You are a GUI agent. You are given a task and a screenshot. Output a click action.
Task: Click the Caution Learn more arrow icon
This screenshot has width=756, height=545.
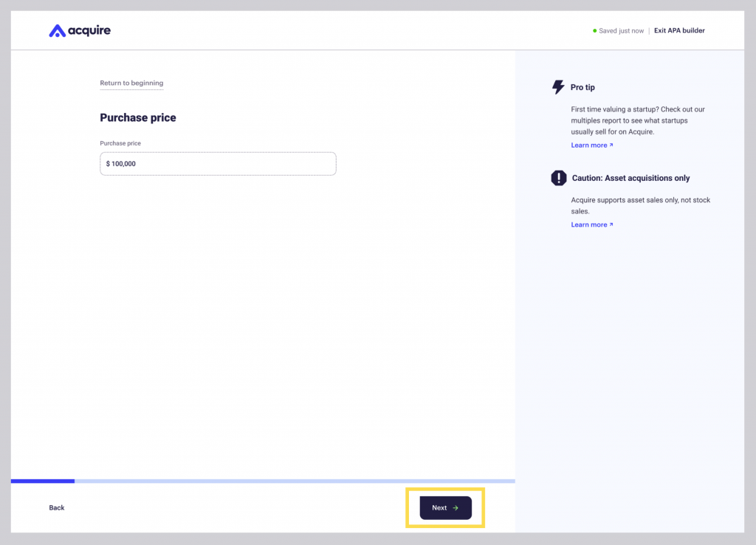tap(611, 224)
